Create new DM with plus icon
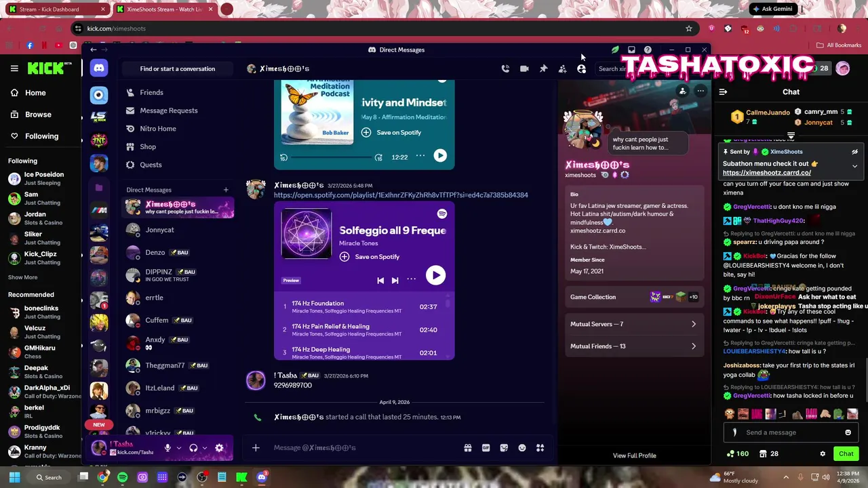The width and height of the screenshot is (868, 488). point(226,190)
